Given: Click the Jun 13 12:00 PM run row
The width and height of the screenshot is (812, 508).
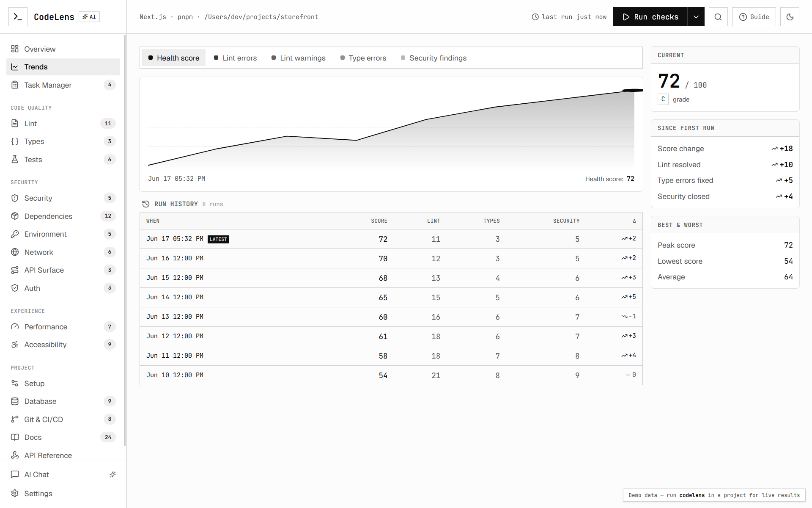Looking at the screenshot, I should click(391, 317).
